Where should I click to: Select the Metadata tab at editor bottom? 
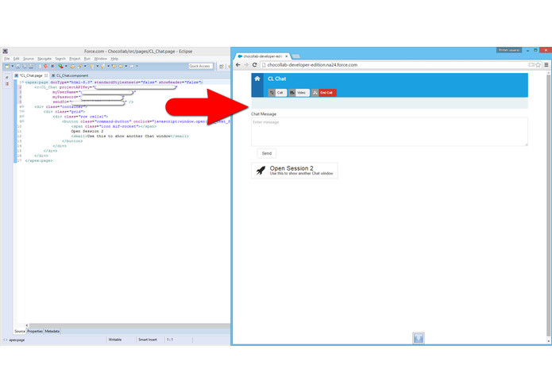pos(52,331)
